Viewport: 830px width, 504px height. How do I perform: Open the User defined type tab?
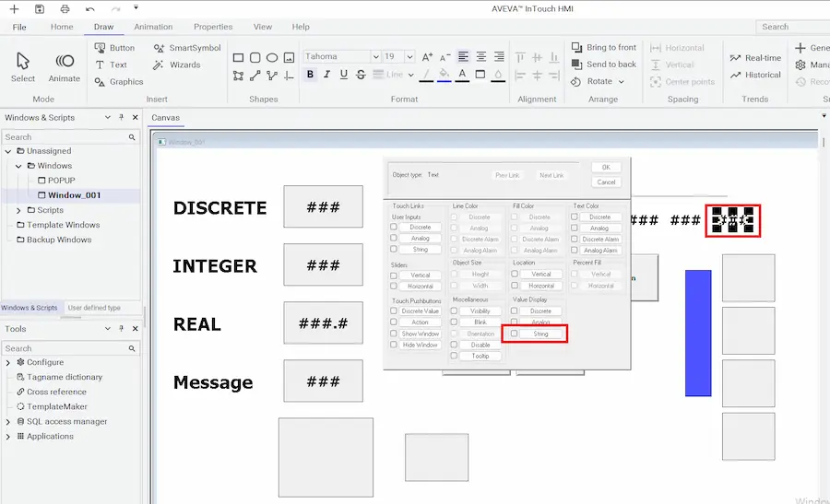[x=94, y=308]
